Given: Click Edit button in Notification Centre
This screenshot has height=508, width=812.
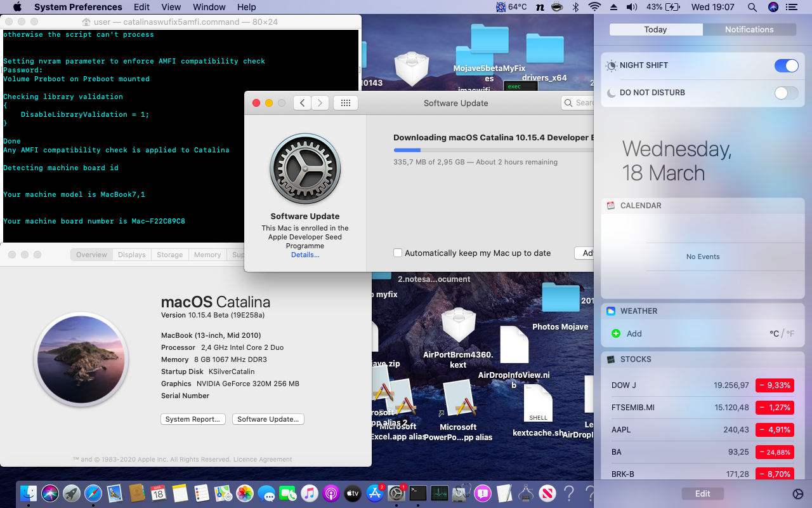Looking at the screenshot, I should click(703, 493).
